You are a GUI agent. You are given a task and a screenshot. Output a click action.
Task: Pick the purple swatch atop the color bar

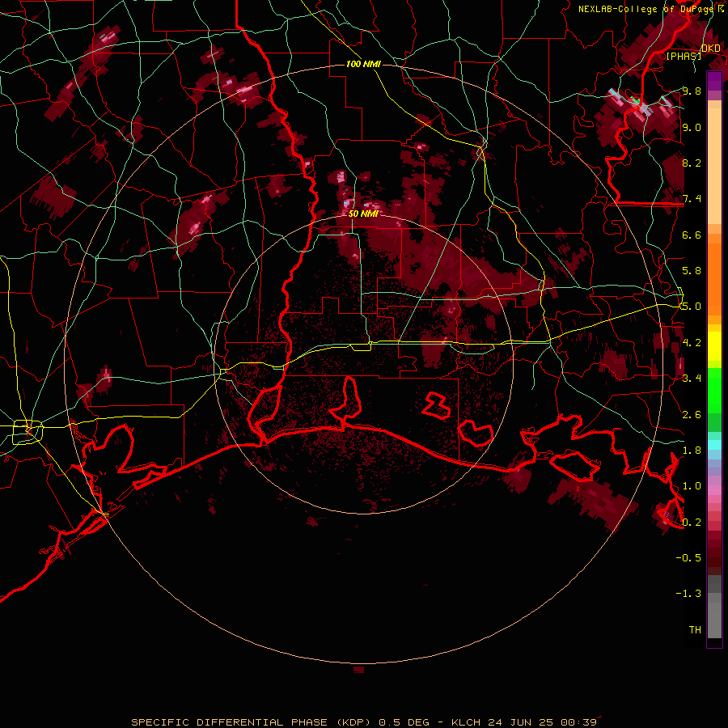(714, 81)
